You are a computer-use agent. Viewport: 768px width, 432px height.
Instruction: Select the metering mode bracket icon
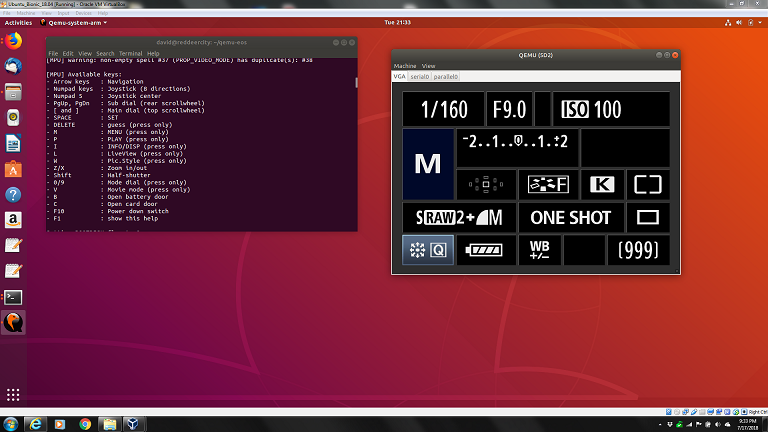pos(648,185)
